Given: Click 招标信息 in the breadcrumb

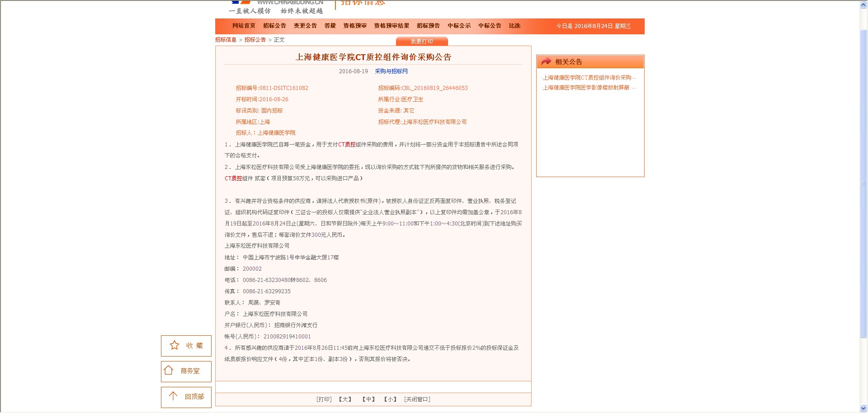Looking at the screenshot, I should [x=226, y=40].
